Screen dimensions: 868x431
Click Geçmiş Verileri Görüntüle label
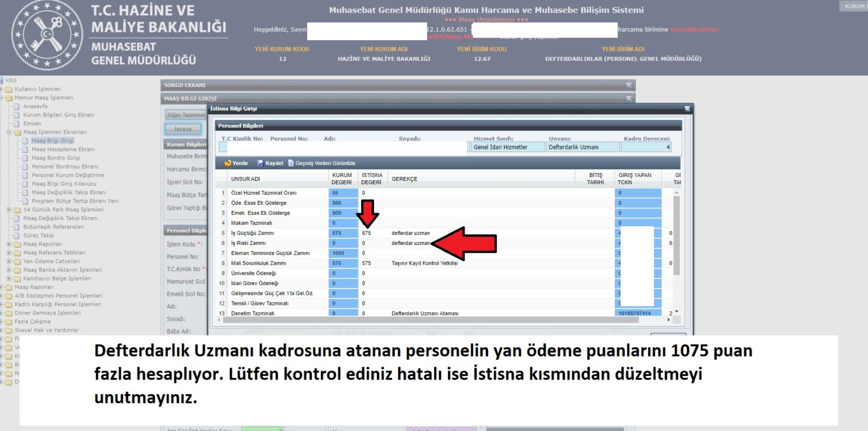click(x=325, y=163)
